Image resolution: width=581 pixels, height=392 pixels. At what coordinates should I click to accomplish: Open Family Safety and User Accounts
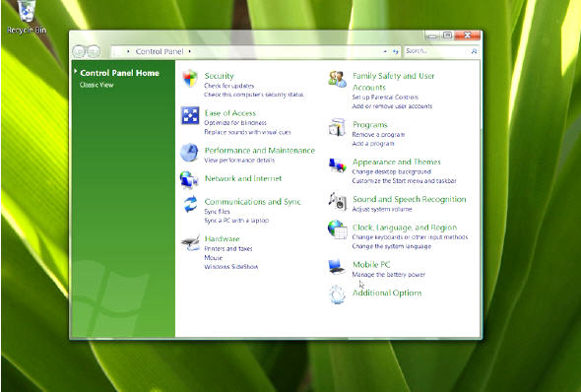393,82
